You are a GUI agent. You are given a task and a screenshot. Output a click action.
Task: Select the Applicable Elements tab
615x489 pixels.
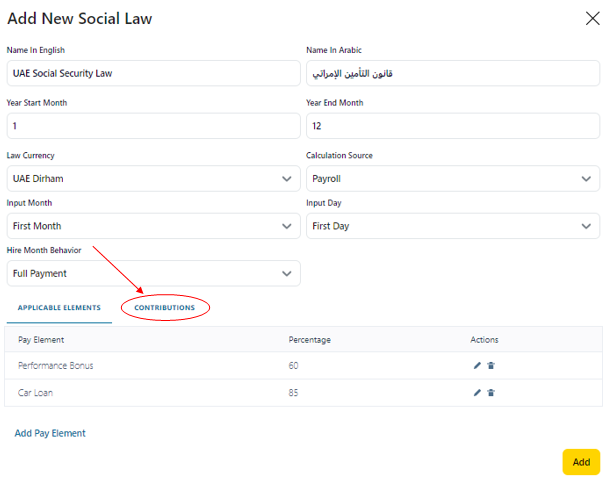point(58,308)
